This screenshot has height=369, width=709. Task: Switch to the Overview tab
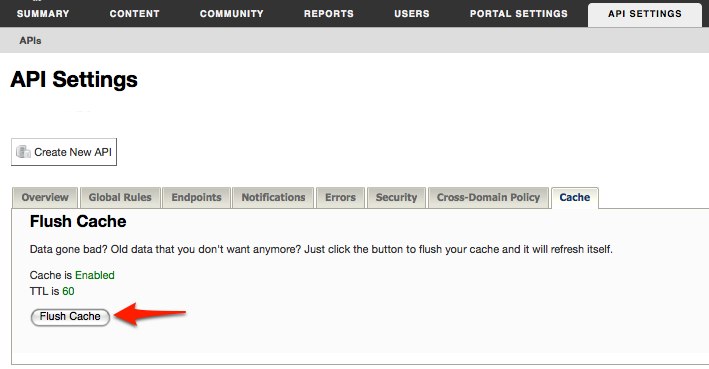[x=45, y=198]
